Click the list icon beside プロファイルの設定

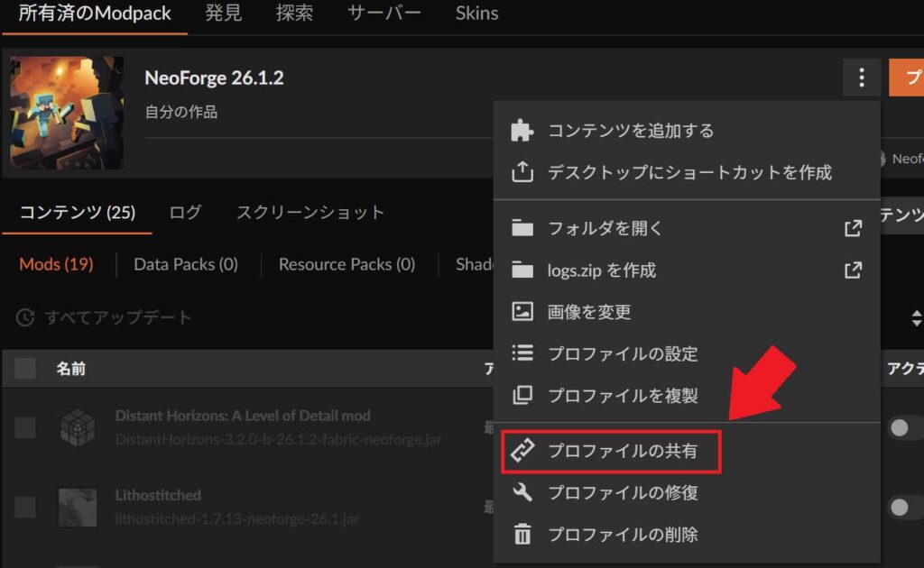522,353
